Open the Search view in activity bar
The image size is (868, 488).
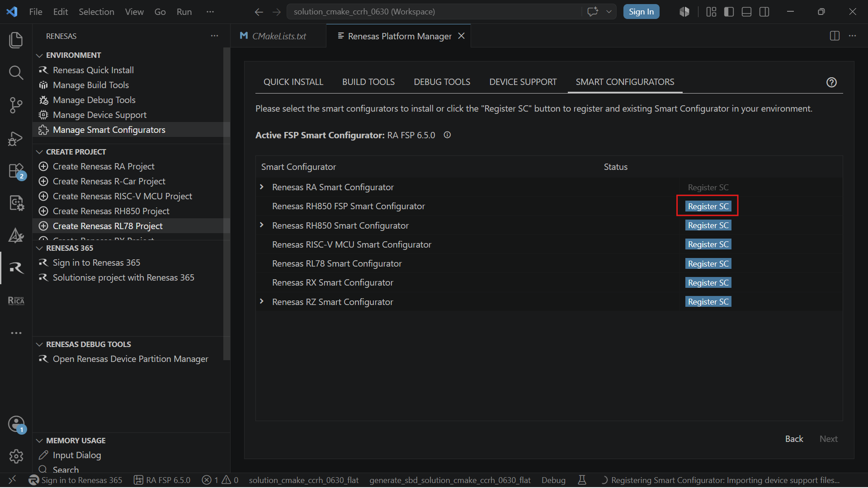coord(16,72)
